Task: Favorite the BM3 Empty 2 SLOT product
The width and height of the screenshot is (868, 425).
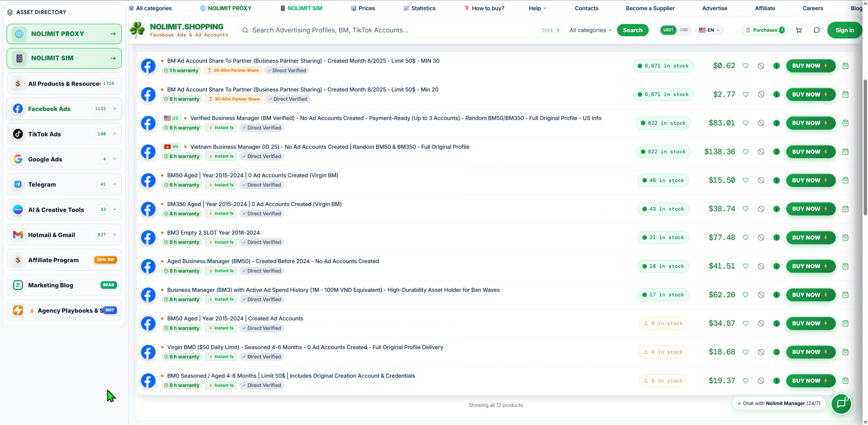Action: tap(745, 238)
